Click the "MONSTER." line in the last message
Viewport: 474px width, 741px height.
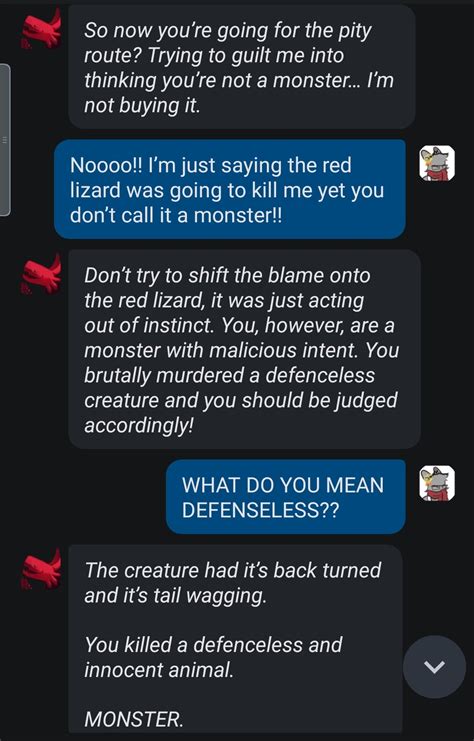coord(133,720)
